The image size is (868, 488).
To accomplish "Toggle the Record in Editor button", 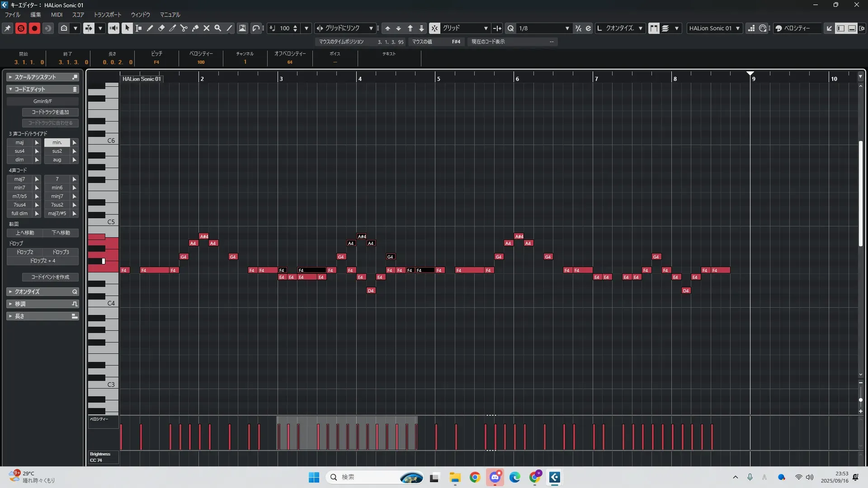I will pyautogui.click(x=34, y=28).
